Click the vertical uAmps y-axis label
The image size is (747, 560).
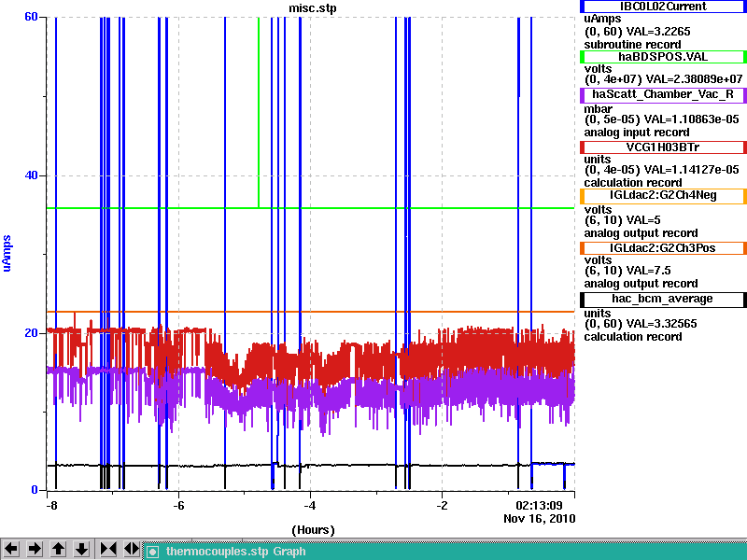pyautogui.click(x=7, y=253)
